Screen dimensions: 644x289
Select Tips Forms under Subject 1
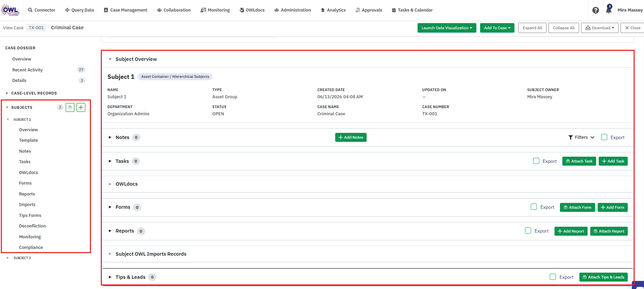pos(30,215)
